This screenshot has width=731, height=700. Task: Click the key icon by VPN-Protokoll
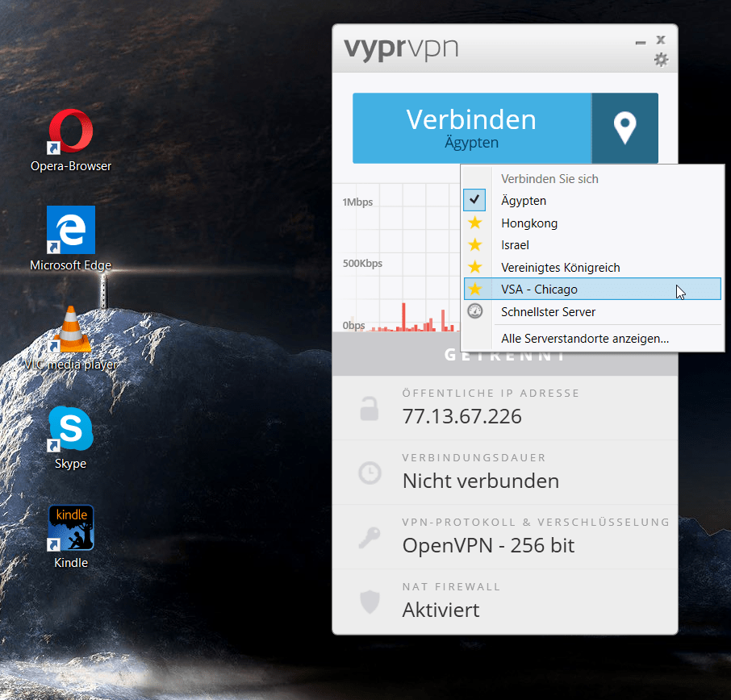pos(370,537)
